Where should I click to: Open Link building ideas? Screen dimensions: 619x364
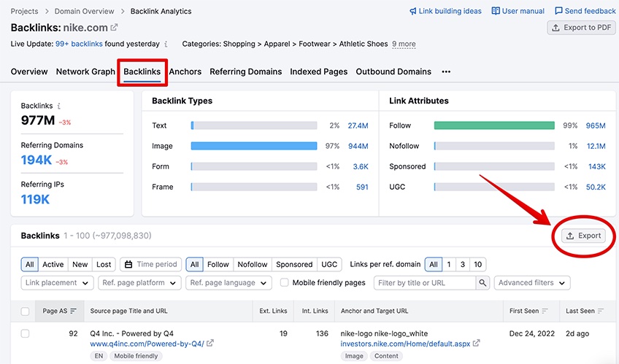[x=445, y=11]
